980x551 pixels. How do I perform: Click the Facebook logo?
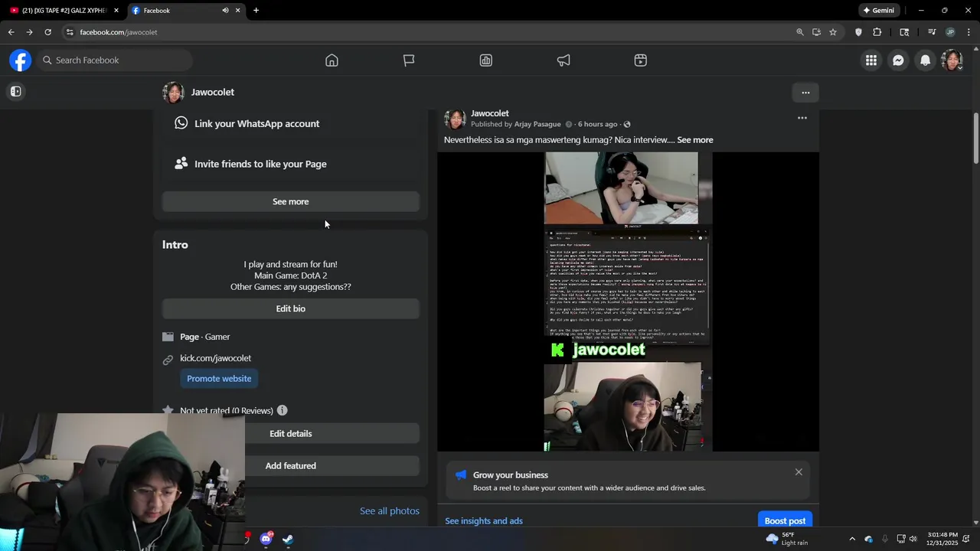21,60
